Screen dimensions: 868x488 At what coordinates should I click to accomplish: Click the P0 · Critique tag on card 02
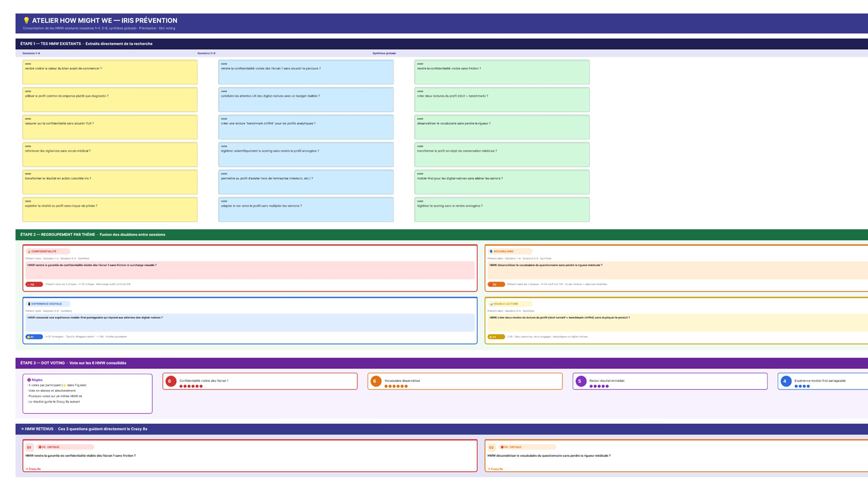click(x=527, y=447)
